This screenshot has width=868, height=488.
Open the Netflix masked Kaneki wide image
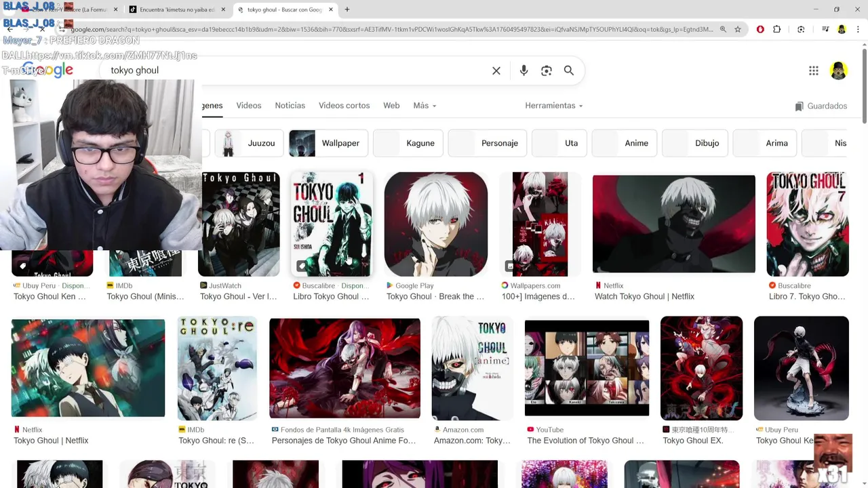point(673,224)
